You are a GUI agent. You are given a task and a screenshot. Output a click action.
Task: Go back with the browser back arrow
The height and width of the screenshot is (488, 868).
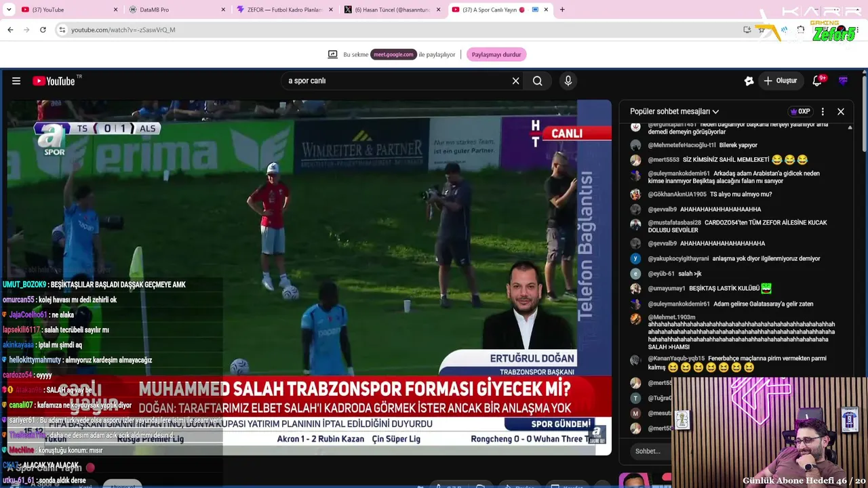coord(10,30)
